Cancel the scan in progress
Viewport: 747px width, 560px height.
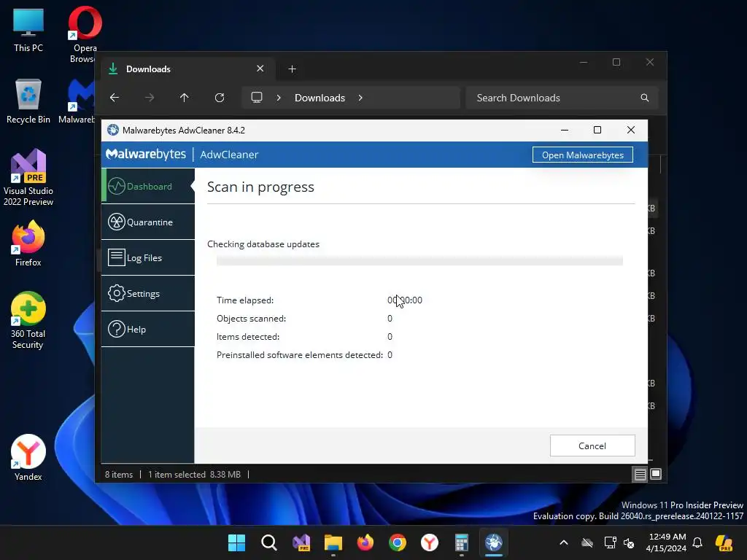click(592, 446)
